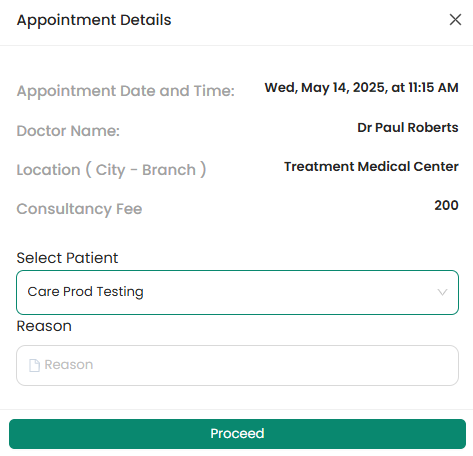The image size is (473, 456).
Task: Click the Treatment Medical Center location text
Action: click(x=371, y=166)
